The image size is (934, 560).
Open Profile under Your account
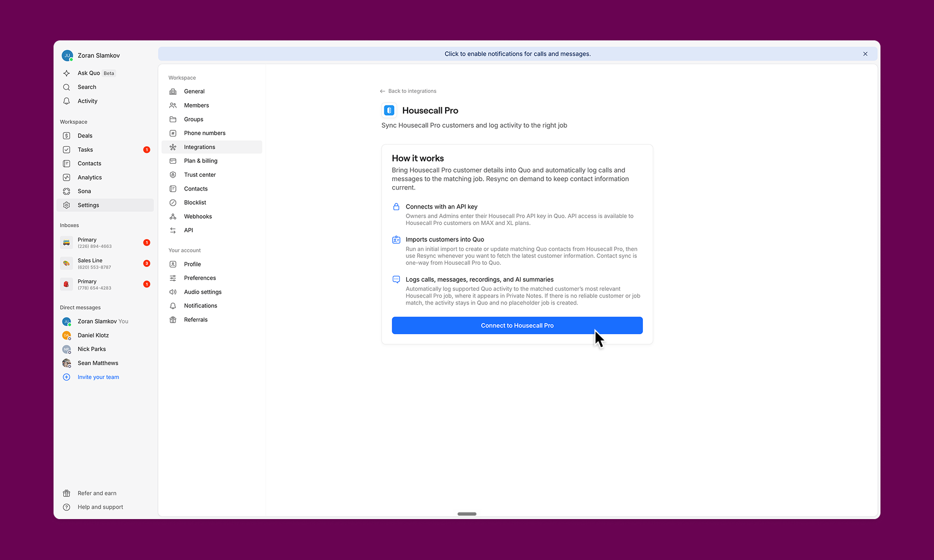coord(212,264)
